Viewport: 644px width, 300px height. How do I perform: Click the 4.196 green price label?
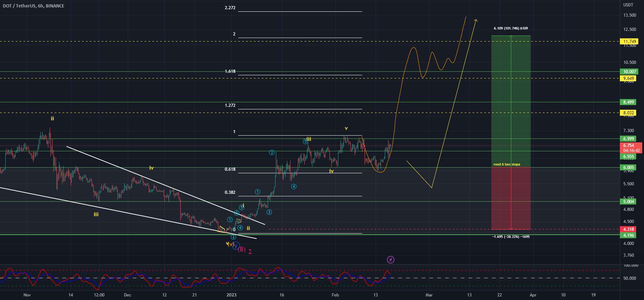pyautogui.click(x=628, y=235)
